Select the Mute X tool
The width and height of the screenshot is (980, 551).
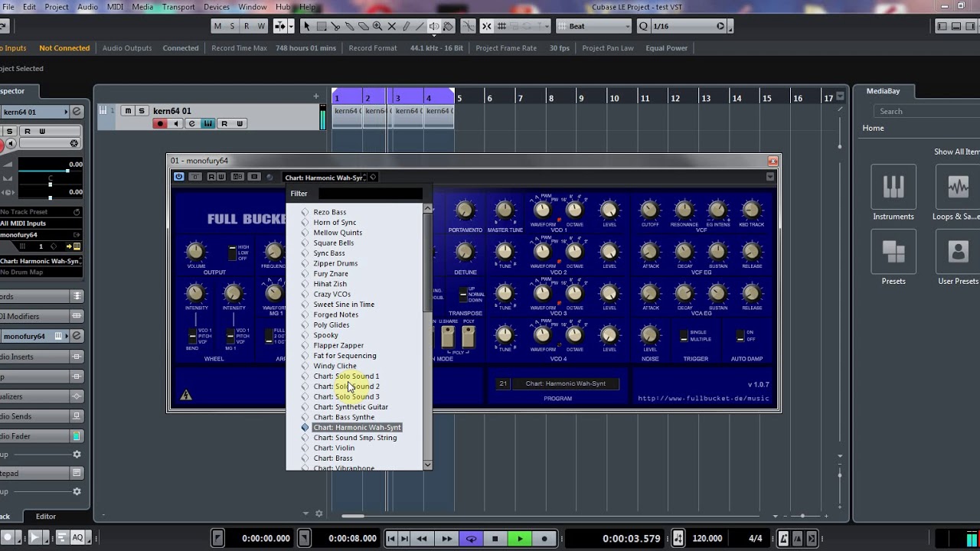[x=392, y=26]
